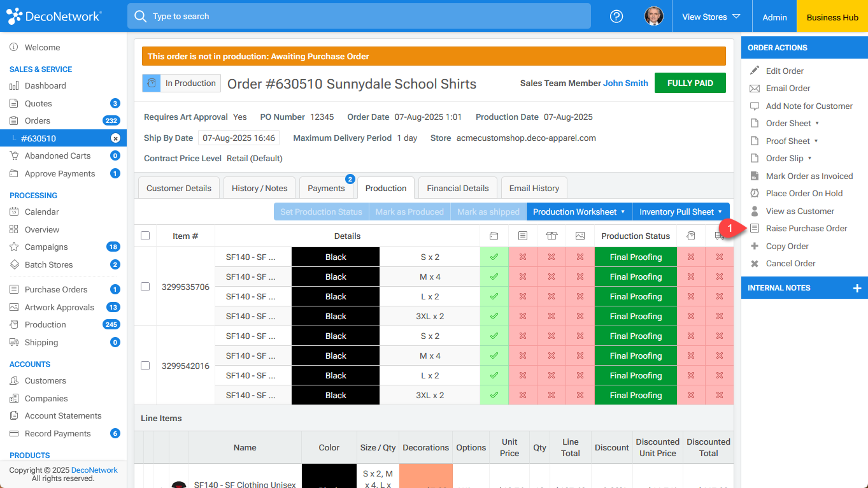Switch to the Financial Details tab
The image size is (868, 488).
click(x=457, y=188)
